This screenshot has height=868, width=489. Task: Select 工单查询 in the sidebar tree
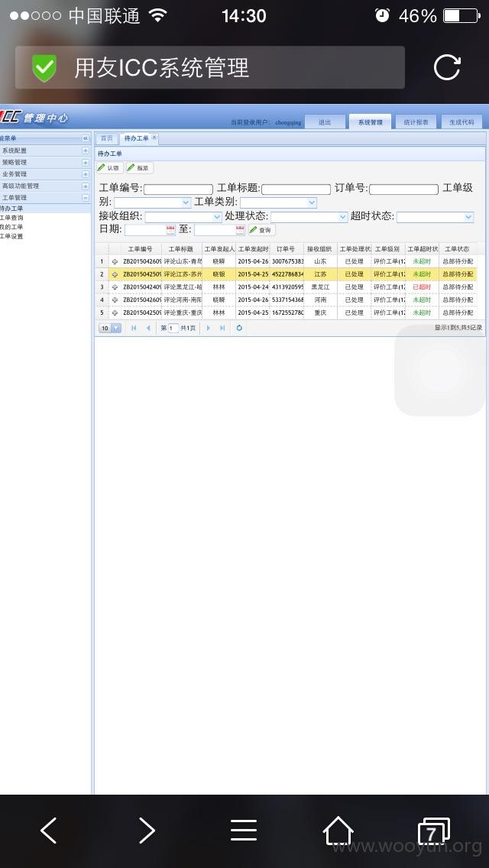click(x=11, y=218)
